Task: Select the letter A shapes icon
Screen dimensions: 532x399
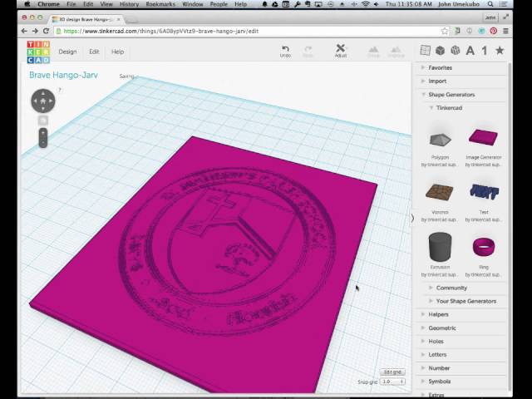Action: pos(470,51)
